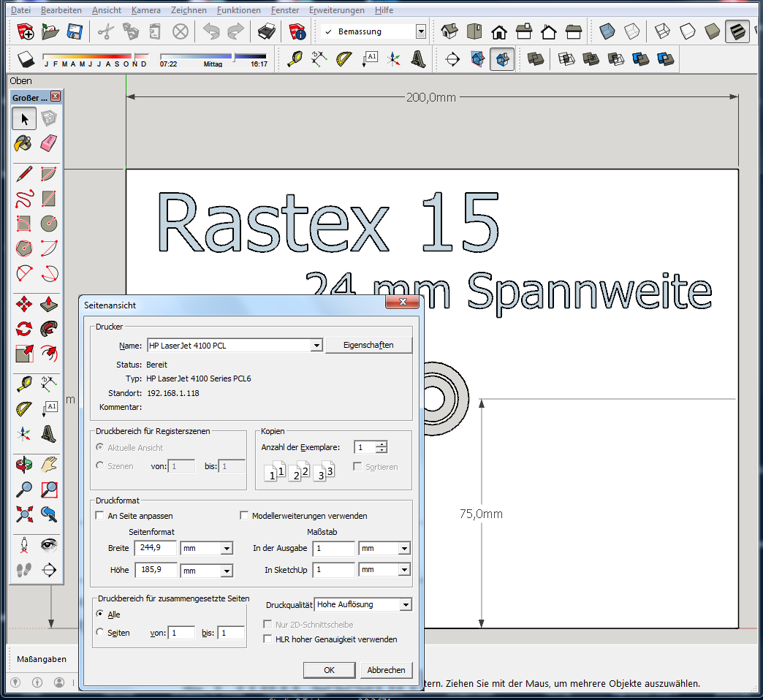Click the Höhe input field
Viewport: 763px width, 700px height.
pyautogui.click(x=156, y=570)
